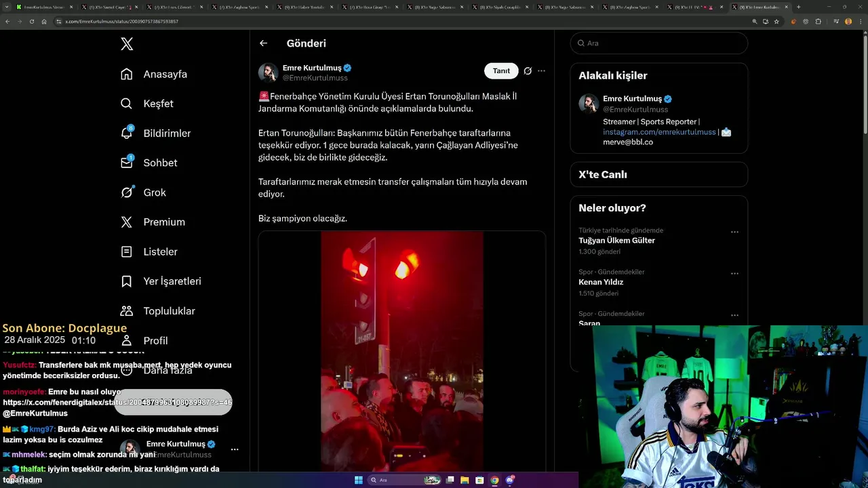
Task: Open Chrome three-dot menu
Action: click(x=860, y=21)
